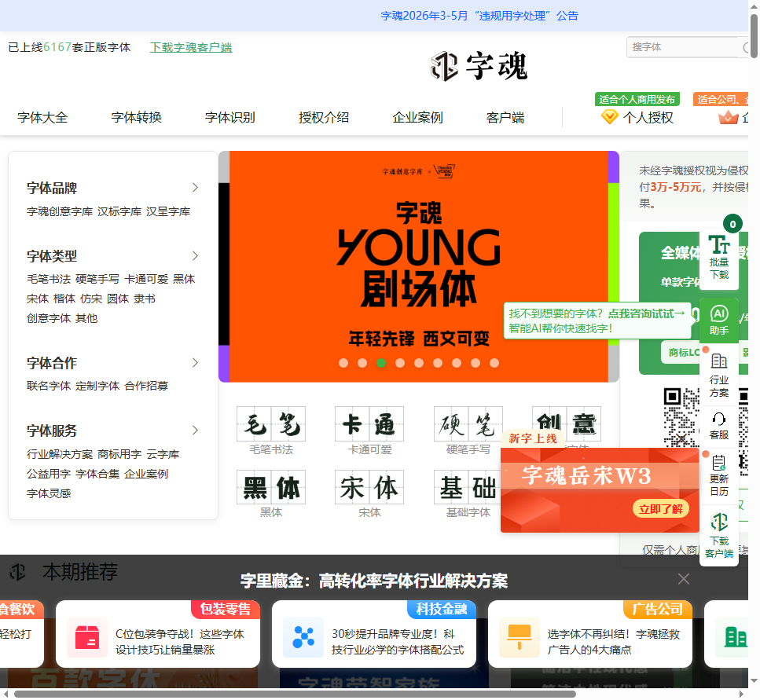Select the 卡通可爱 font category tile

pos(369,431)
